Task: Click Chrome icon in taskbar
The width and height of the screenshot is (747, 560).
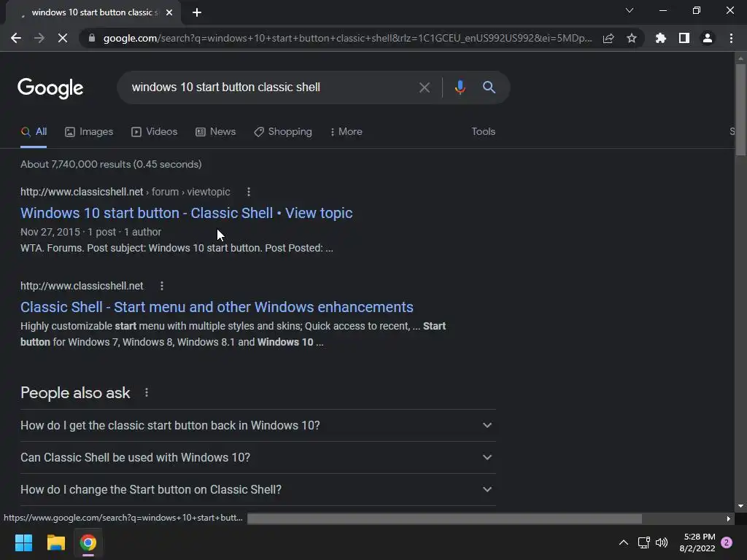Action: pos(88,542)
